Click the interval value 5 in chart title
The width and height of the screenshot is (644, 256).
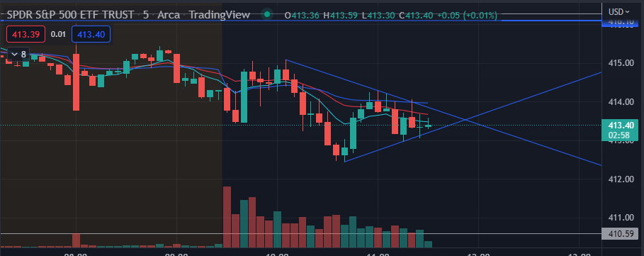[x=146, y=15]
